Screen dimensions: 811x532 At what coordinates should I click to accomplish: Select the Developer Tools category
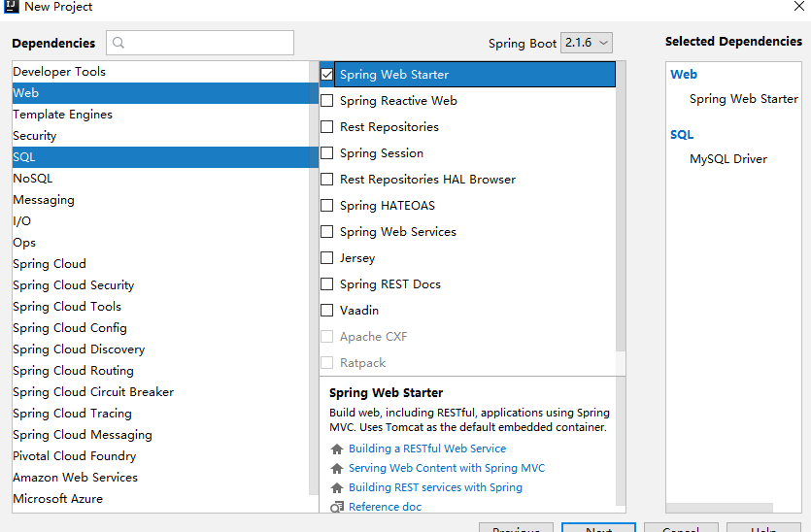(160, 71)
